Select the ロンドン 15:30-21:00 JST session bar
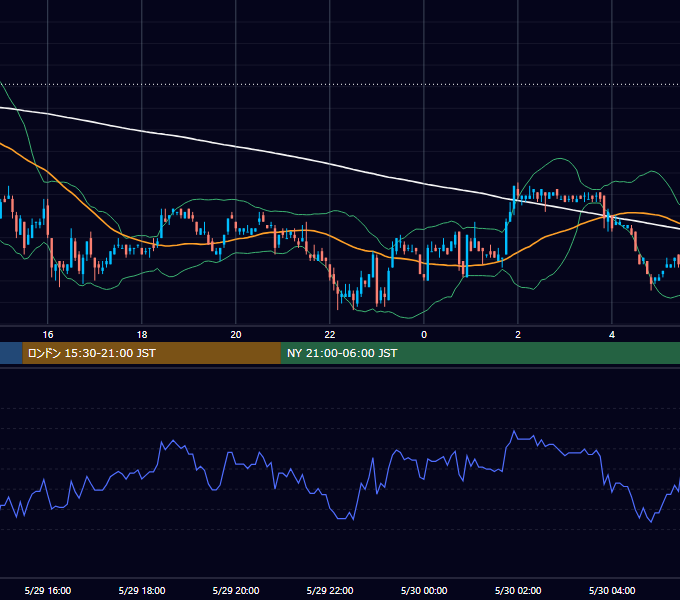Screen dimensions: 680x600 pos(151,353)
